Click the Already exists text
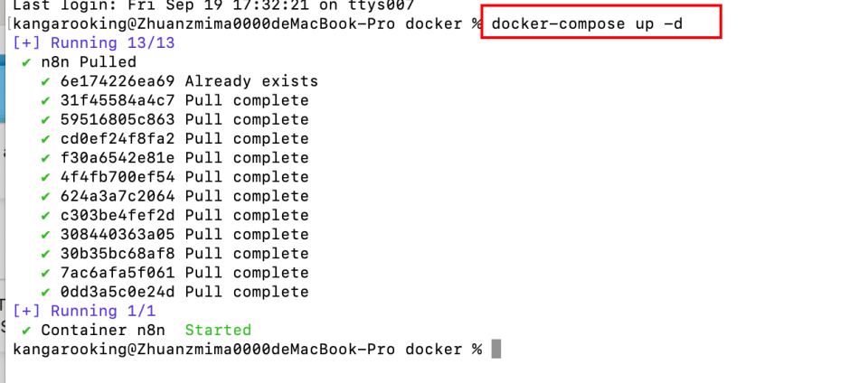The height and width of the screenshot is (383, 868). click(x=251, y=81)
